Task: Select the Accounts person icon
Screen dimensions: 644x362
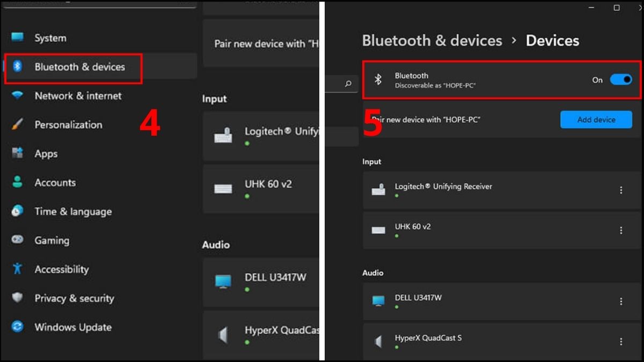Action: (x=17, y=182)
